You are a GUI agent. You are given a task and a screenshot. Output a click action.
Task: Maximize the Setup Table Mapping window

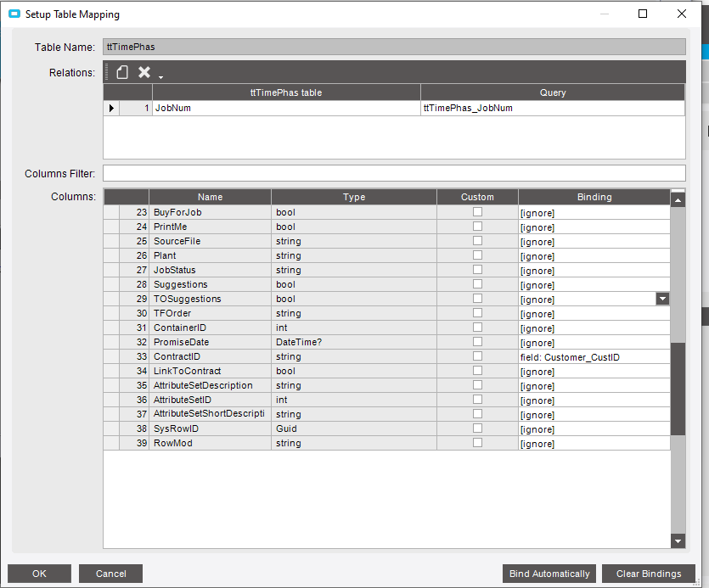643,14
